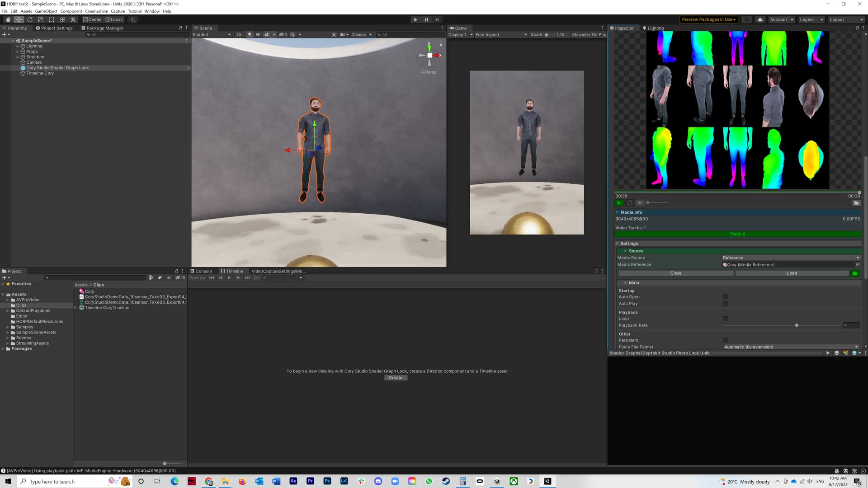Image resolution: width=868 pixels, height=488 pixels.
Task: Click the Create timeline button
Action: tap(396, 378)
